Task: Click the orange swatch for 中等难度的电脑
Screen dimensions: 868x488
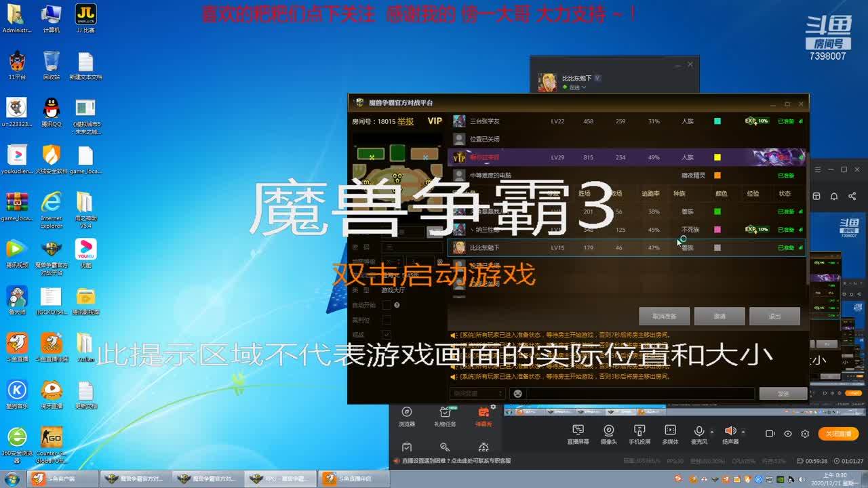Action: [x=717, y=176]
